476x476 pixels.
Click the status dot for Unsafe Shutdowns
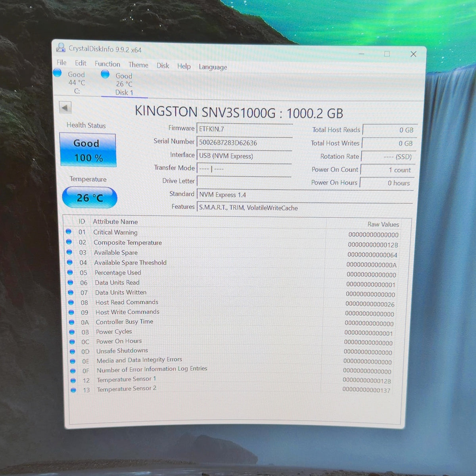point(72,351)
